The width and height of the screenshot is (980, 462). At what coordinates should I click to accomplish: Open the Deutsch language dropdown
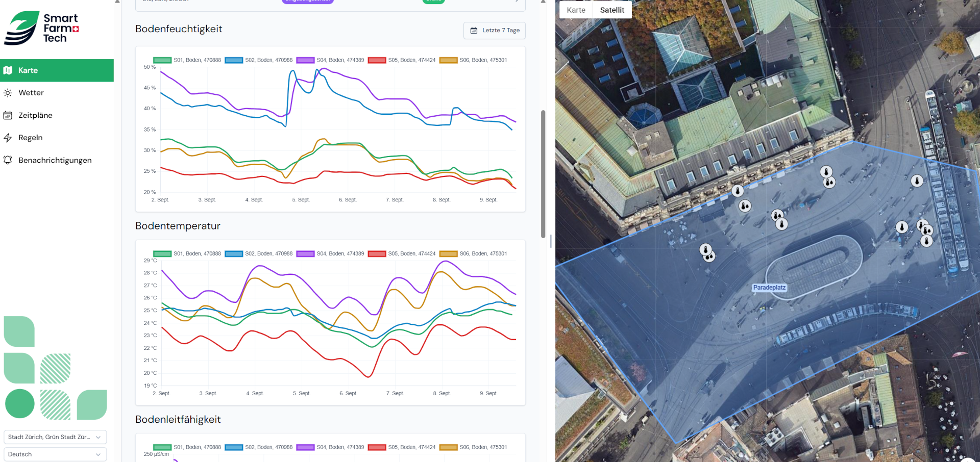tap(55, 454)
